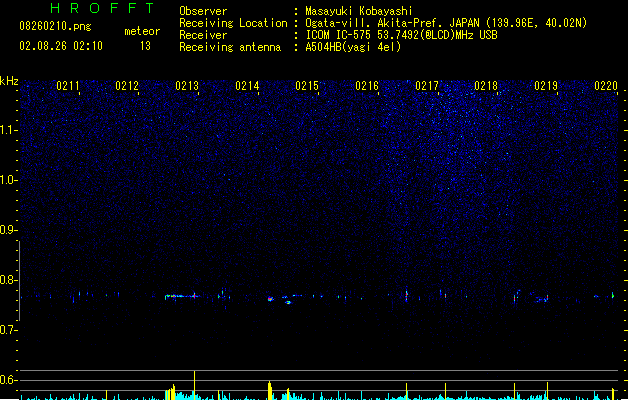The image size is (629, 400).
Task: Click the 0212 time marker
Action: coord(127,86)
